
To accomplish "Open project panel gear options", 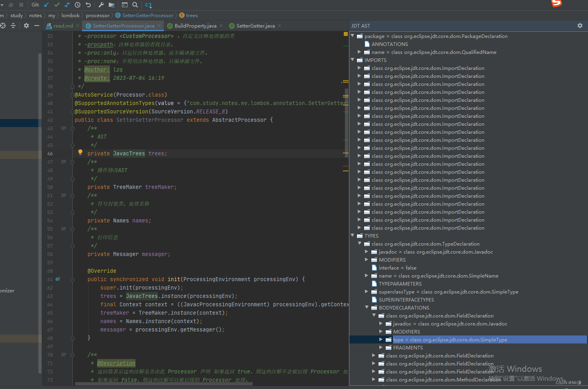I will pos(26,26).
